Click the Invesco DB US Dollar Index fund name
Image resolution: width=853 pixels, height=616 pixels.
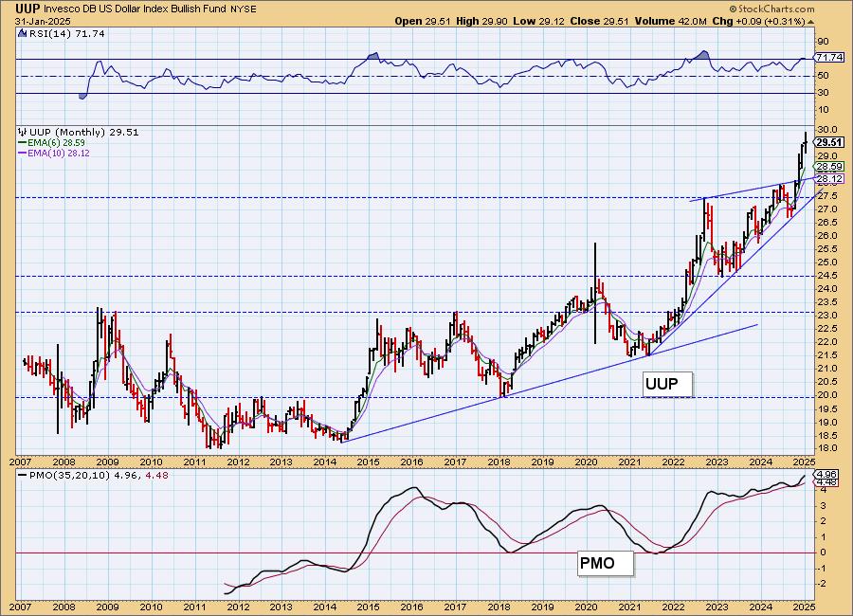click(135, 9)
